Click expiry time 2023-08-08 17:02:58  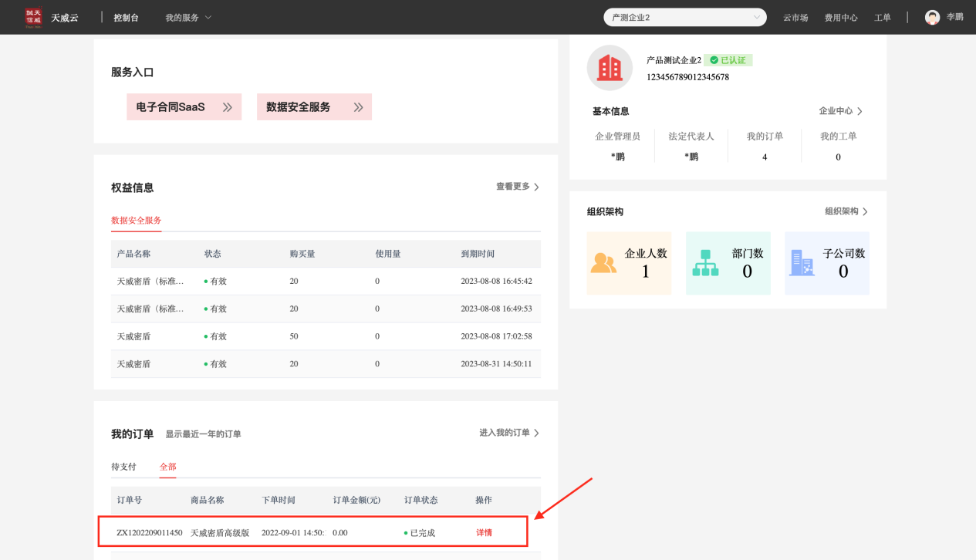point(496,336)
